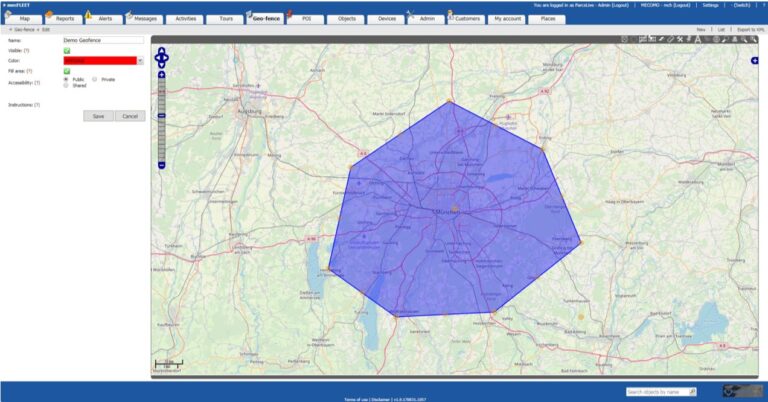Log out of the Admin account
768x402 pixels.
tap(619, 5)
